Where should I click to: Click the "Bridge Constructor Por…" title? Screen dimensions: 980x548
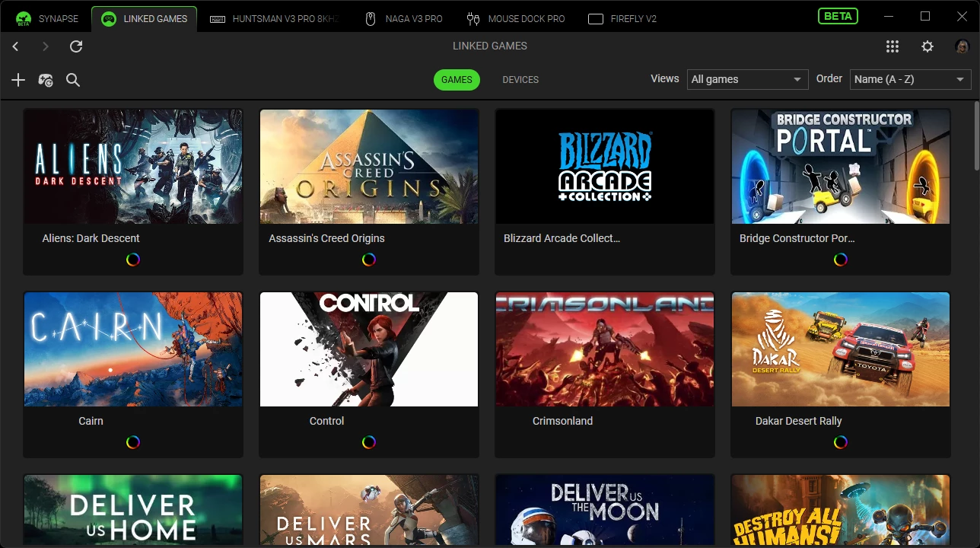[x=797, y=238]
